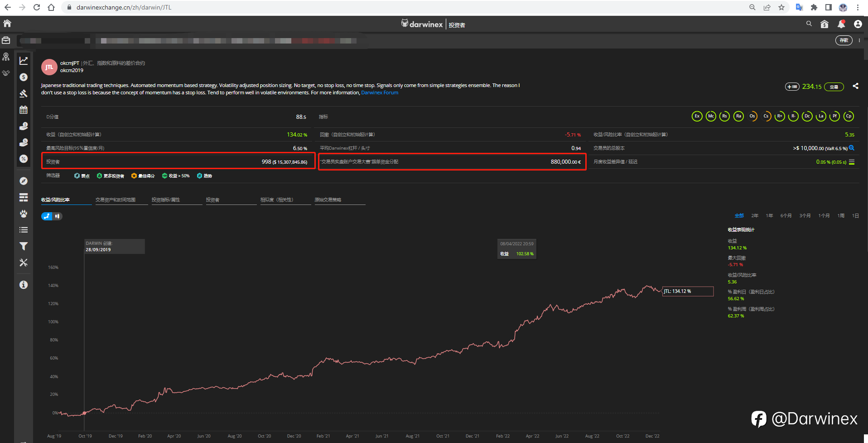Viewport: 868px width, 443px height.
Task: Open the dollar coin sidebar icon
Action: pyautogui.click(x=24, y=77)
